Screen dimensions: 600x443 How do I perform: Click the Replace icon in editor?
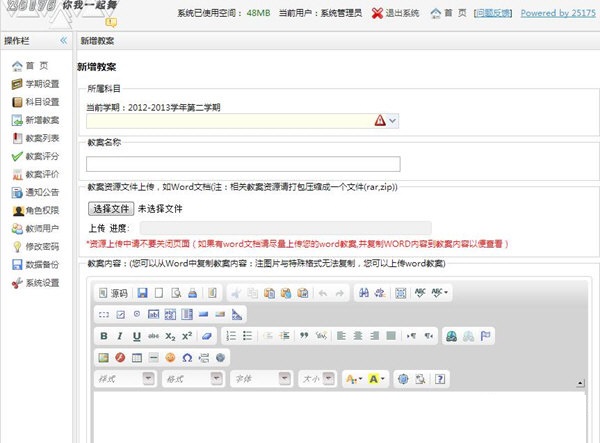click(380, 293)
